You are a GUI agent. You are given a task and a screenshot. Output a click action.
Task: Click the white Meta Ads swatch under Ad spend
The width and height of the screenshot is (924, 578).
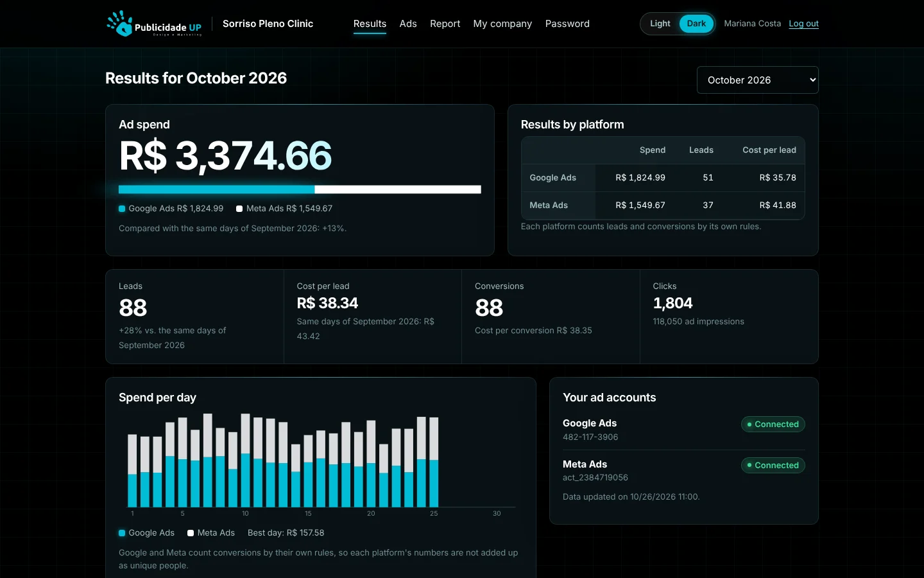tap(239, 209)
